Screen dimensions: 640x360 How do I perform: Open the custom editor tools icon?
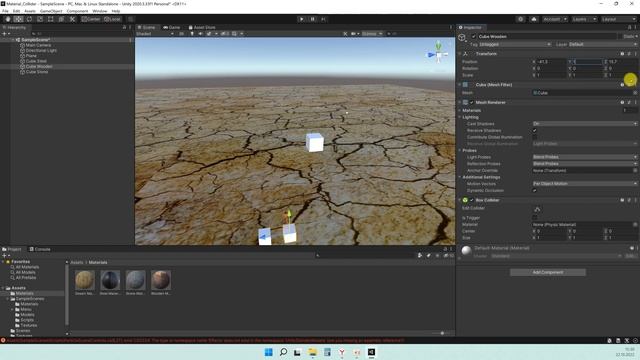coord(72,19)
